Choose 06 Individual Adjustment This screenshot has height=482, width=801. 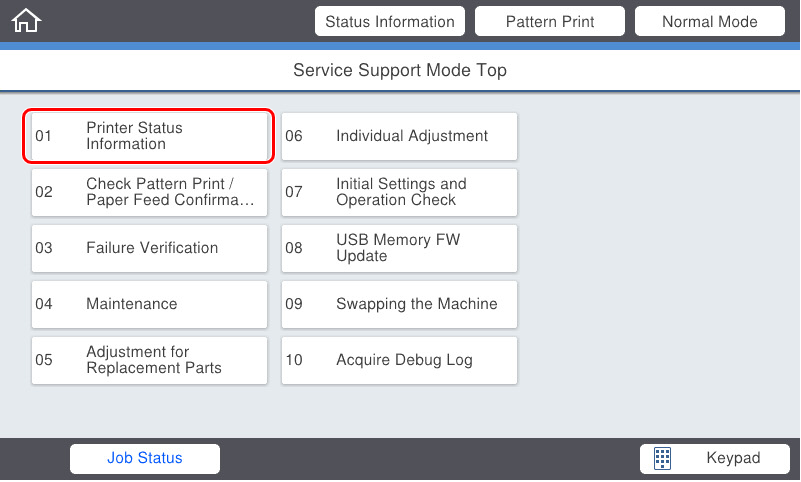click(399, 136)
